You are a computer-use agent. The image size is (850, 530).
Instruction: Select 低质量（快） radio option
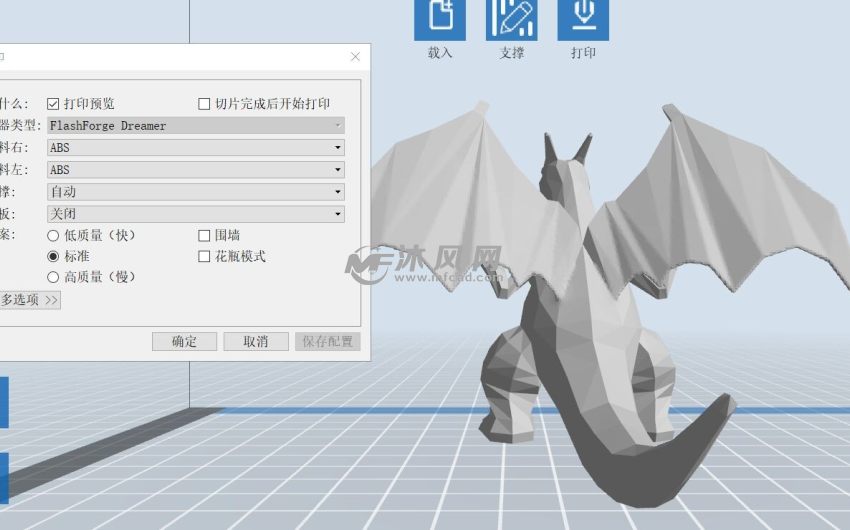[x=54, y=236]
